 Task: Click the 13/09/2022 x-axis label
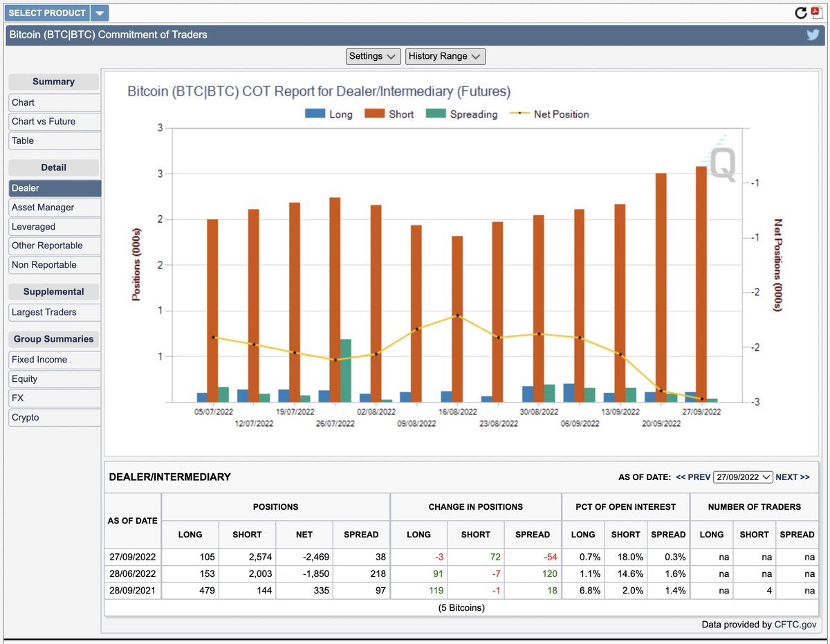point(620,411)
